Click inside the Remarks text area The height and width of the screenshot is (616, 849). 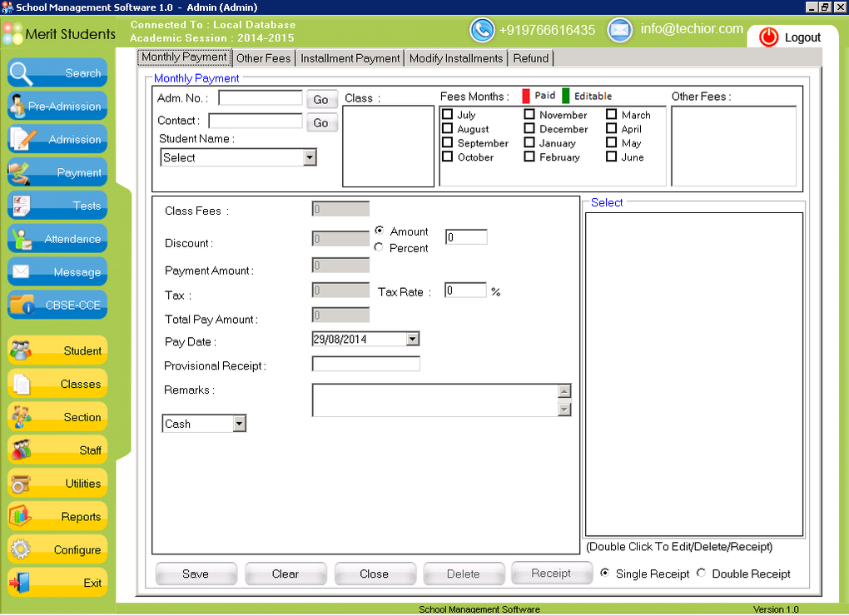(434, 400)
